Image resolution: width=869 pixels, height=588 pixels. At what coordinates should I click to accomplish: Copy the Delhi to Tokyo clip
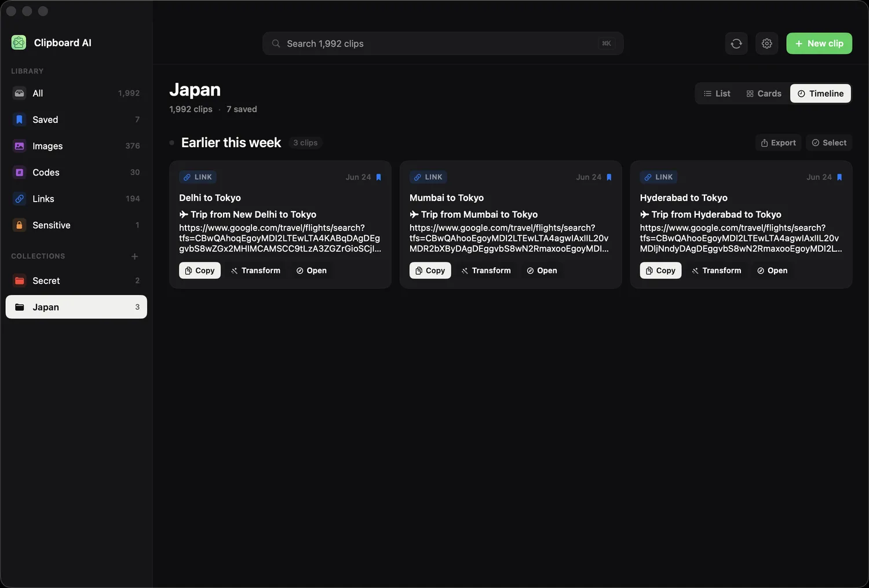[200, 271]
